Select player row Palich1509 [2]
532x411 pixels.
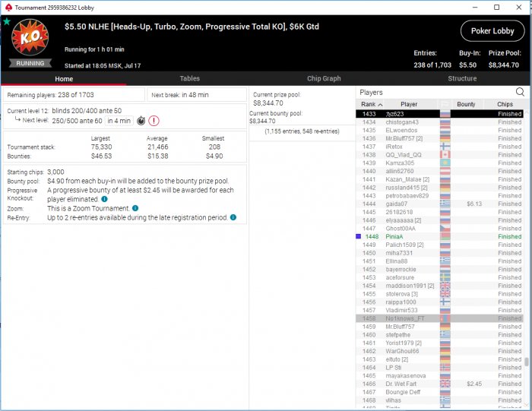tap(439, 245)
